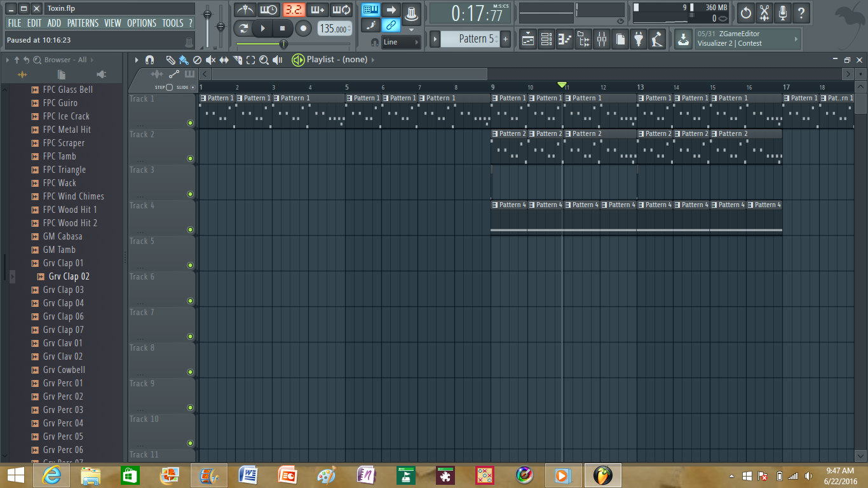Open the plugin picker plug icon
The height and width of the screenshot is (488, 868).
[639, 39]
